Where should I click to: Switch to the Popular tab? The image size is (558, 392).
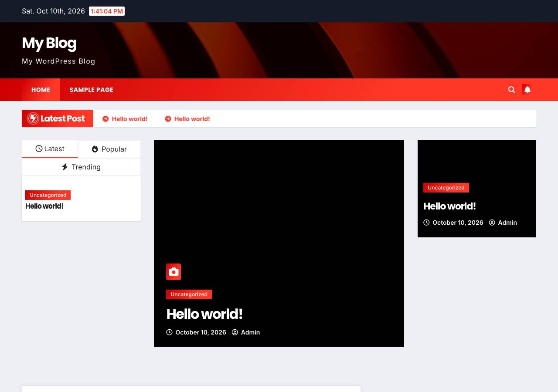pos(109,149)
